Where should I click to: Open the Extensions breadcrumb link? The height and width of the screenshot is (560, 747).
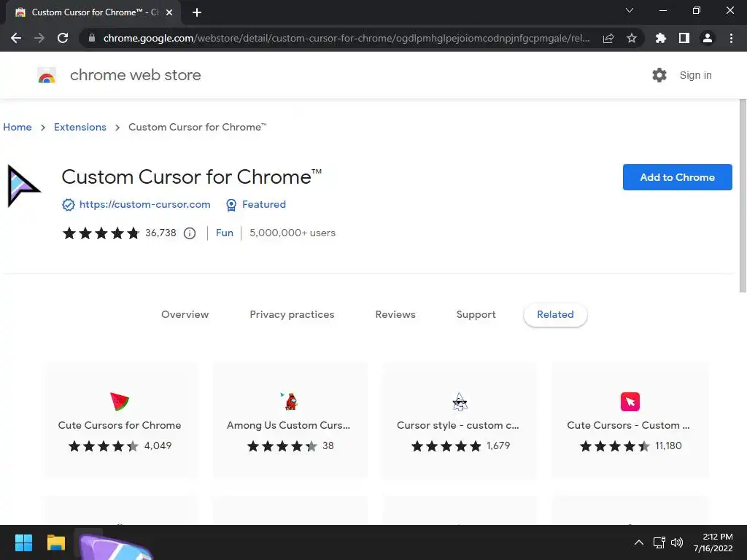pos(80,127)
